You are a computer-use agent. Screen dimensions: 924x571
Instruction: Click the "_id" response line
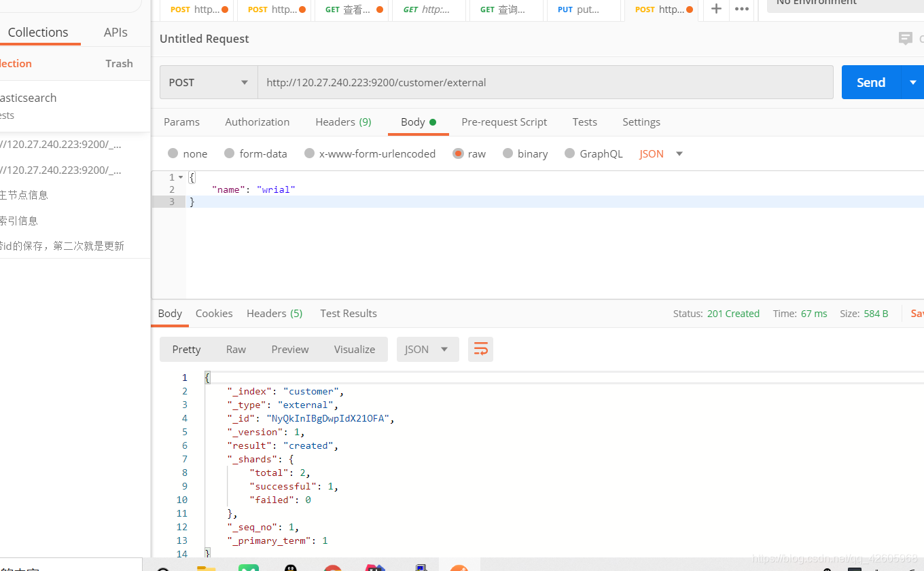[x=310, y=418]
